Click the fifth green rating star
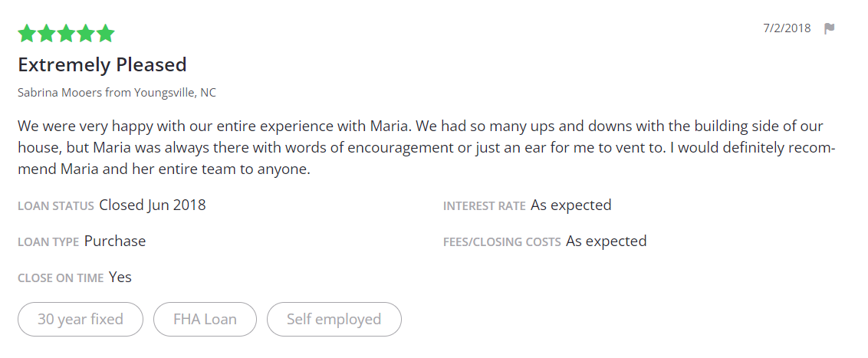Image resolution: width=868 pixels, height=358 pixels. [105, 33]
